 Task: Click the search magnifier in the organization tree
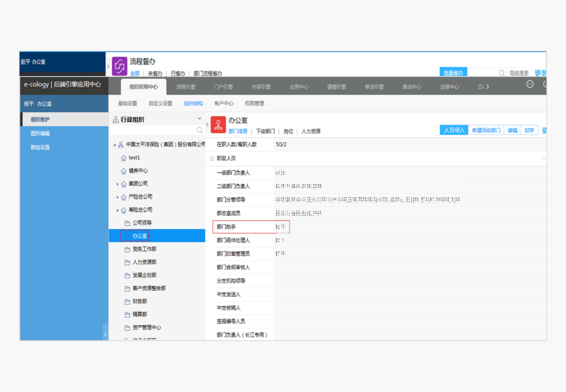(x=200, y=130)
